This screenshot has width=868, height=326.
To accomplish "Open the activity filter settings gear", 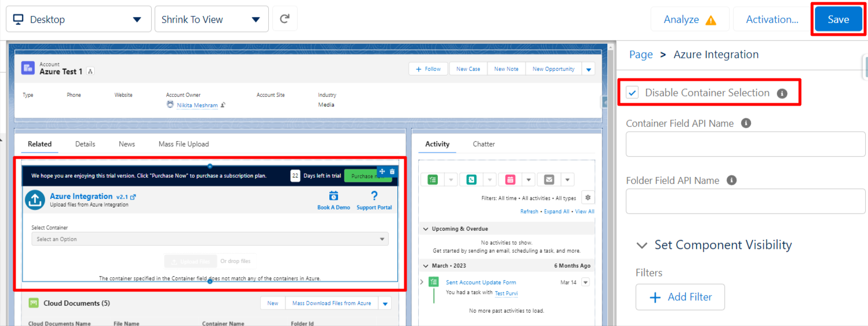I will (588, 197).
